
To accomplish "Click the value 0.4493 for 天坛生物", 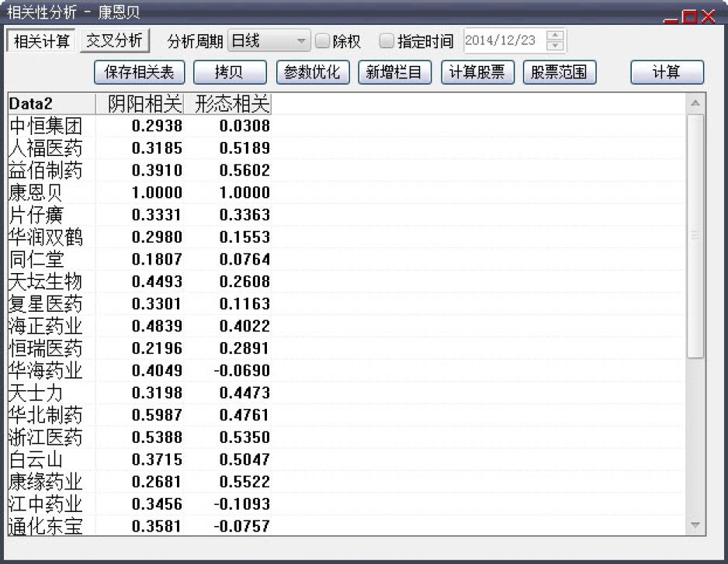I will (157, 282).
